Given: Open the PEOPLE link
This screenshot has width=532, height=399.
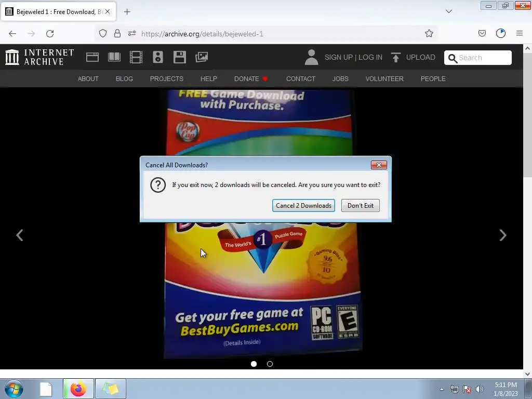Looking at the screenshot, I should tap(433, 79).
